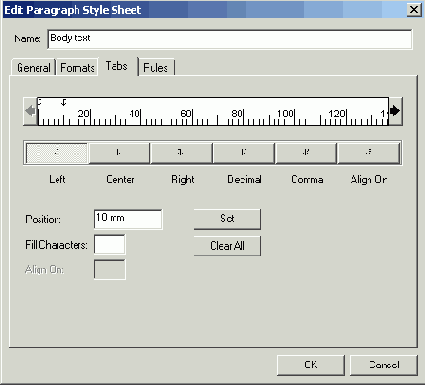Dismiss dialog with Cancel button
This screenshot has height=385, width=425.
click(x=384, y=365)
